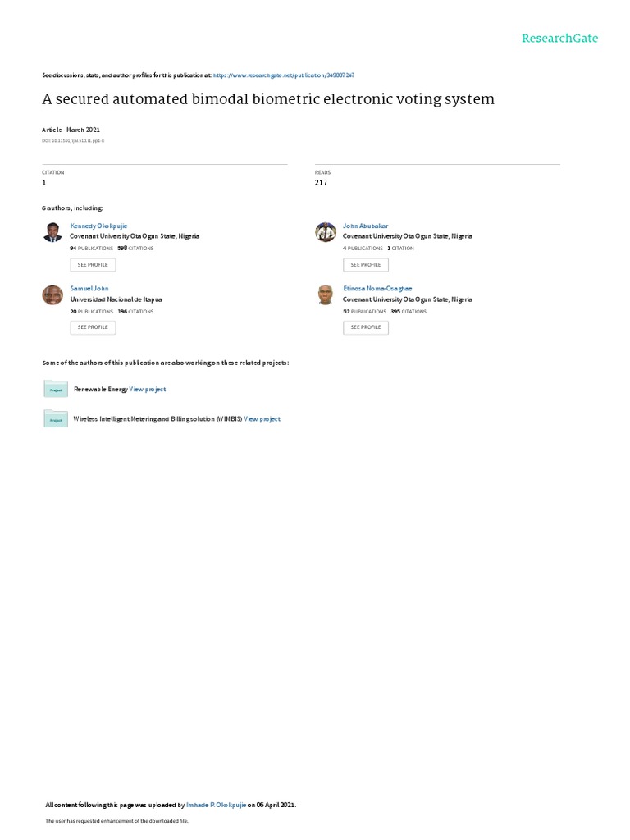Viewport: 630px width, 840px height.
Task: Open Etinosa Noma-Osaghae author name link
Action: 377,288
